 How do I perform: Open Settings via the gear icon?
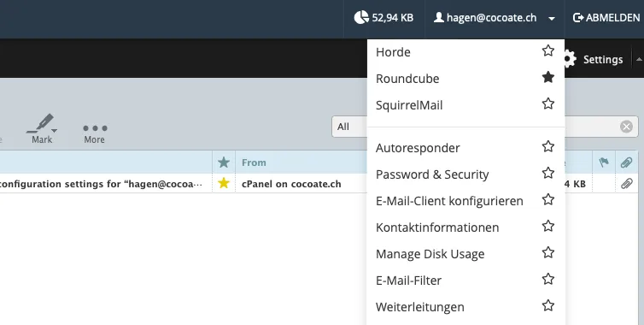click(569, 59)
